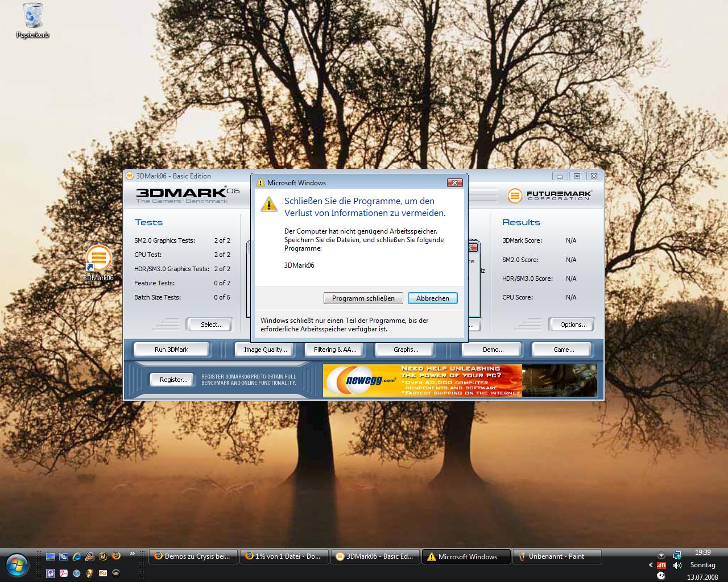Open the Filtering & AA... settings
Image resolution: width=728 pixels, height=582 pixels.
335,350
